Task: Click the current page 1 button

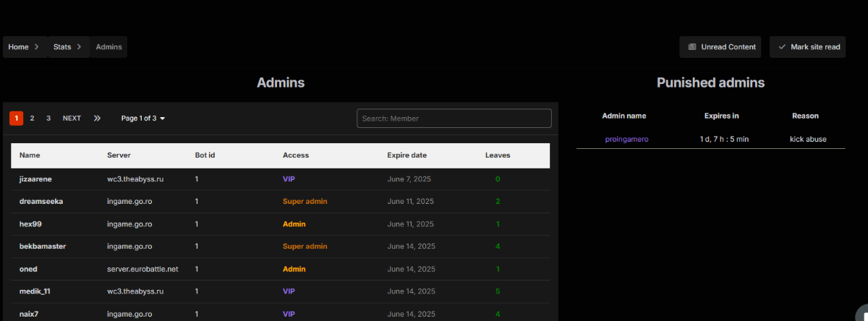Action: [x=16, y=119]
